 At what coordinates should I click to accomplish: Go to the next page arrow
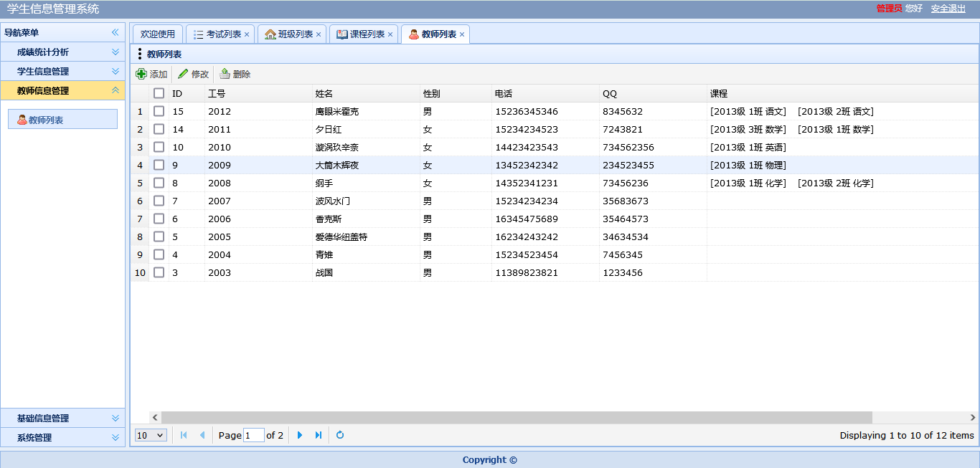click(x=300, y=435)
